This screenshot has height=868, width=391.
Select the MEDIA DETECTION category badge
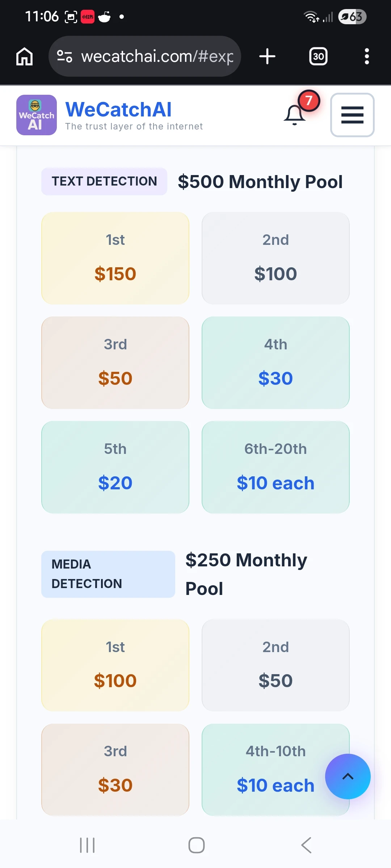[x=108, y=574]
